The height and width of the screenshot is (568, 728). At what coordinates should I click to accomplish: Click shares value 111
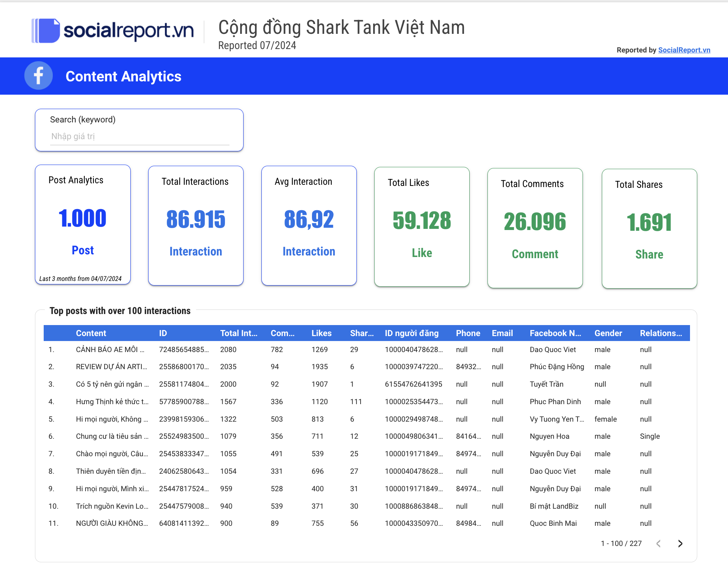click(x=356, y=401)
